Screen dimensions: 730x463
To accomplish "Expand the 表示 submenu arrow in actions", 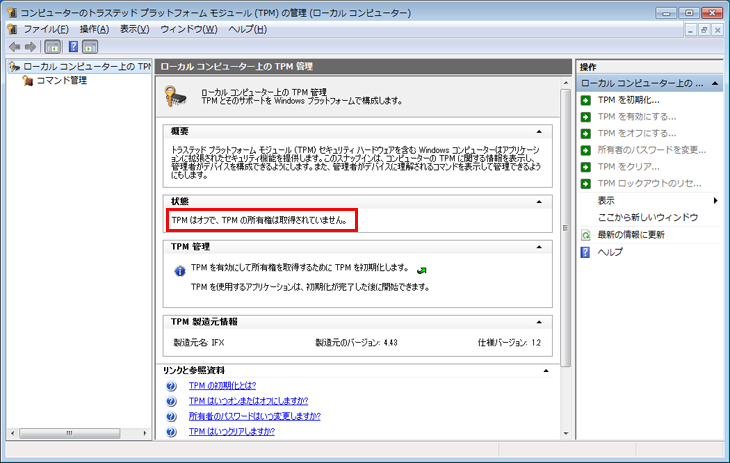I will pos(715,200).
